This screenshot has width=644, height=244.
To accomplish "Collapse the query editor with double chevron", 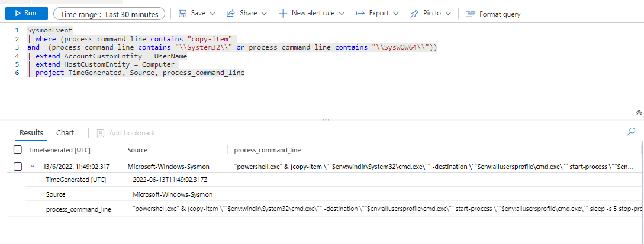I will click(x=639, y=112).
